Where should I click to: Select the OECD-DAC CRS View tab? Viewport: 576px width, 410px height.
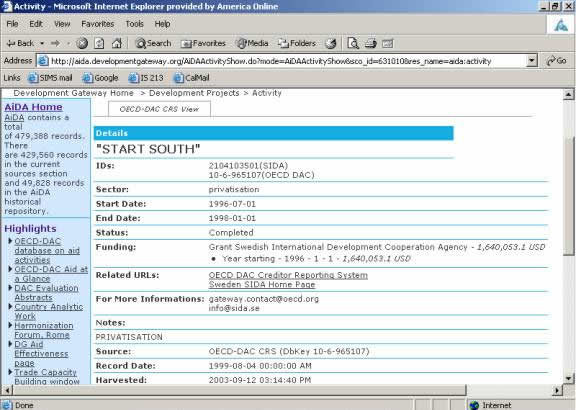pyautogui.click(x=159, y=109)
